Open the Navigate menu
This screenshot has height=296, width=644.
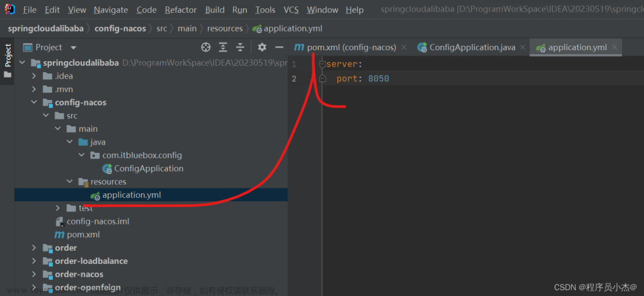click(111, 10)
